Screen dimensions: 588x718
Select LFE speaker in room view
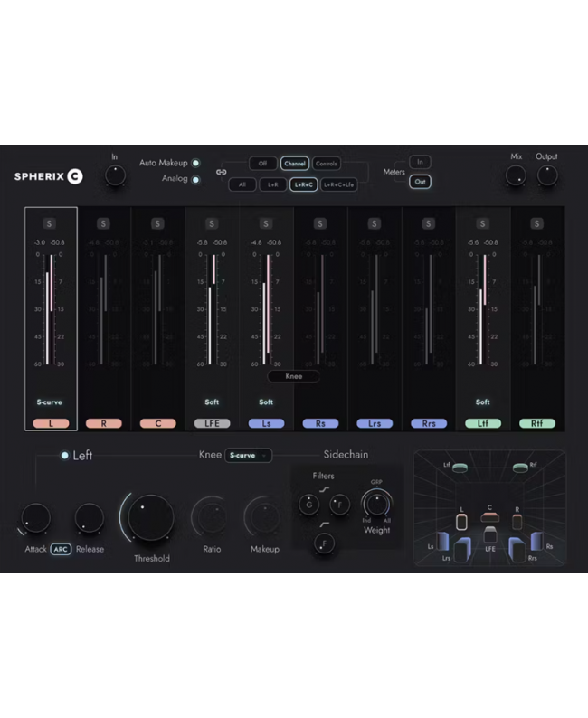tap(490, 534)
